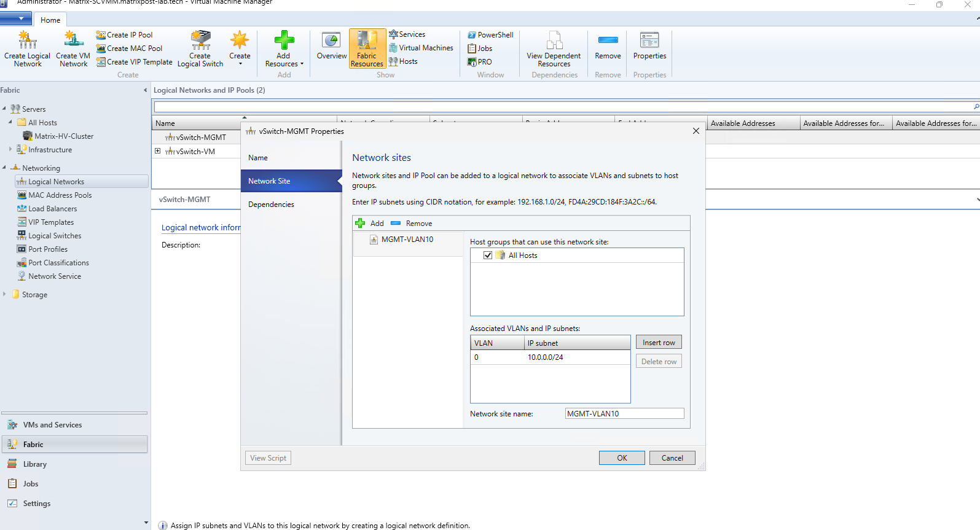Switch to Settings workspace

coord(74,504)
